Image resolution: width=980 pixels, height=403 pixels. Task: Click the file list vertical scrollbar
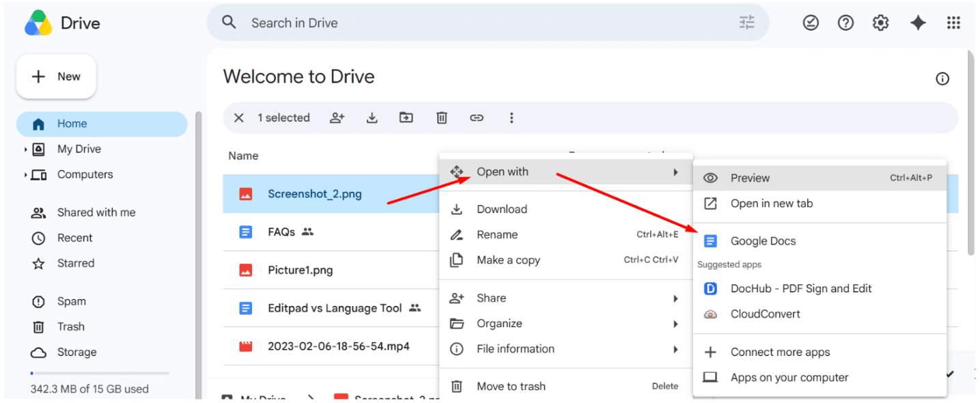(971, 153)
